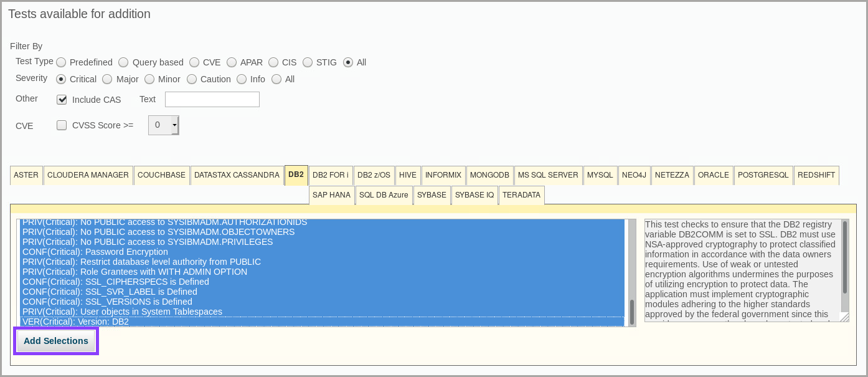Screen dimensions: 868x377
Task: Open the SAP HANA tab
Action: (331, 195)
